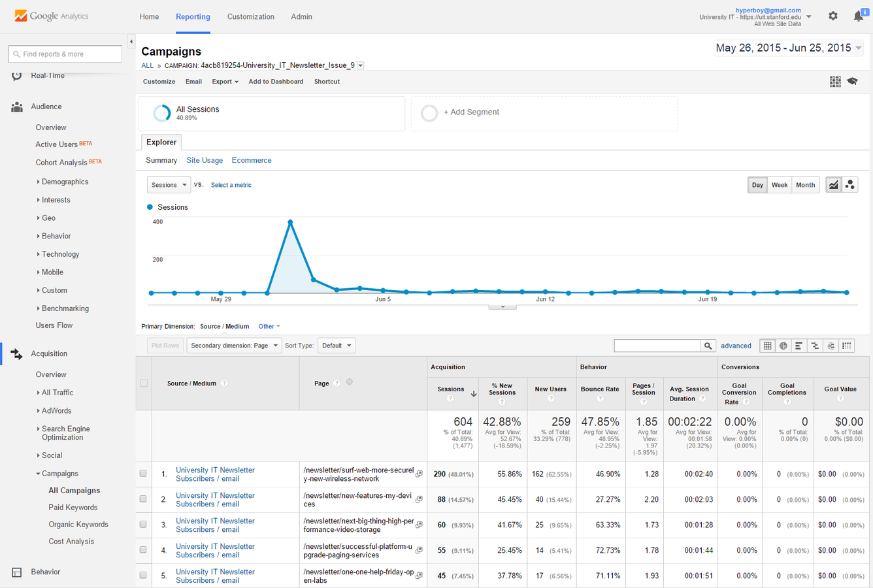The image size is (873, 588).
Task: Switch the chart to Month granularity
Action: pyautogui.click(x=805, y=185)
